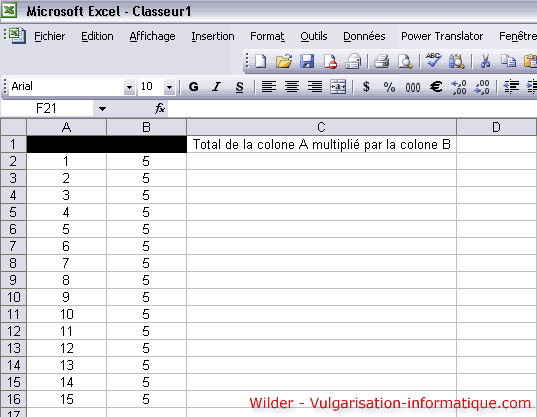Apply thousands separator 000 style
Viewport: 537px width, 417px height.
(x=413, y=87)
